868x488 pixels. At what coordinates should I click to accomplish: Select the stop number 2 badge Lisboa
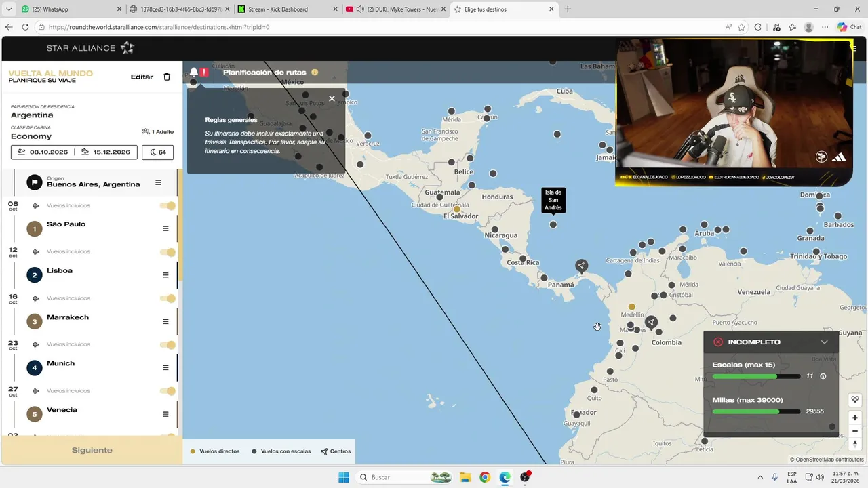point(35,274)
